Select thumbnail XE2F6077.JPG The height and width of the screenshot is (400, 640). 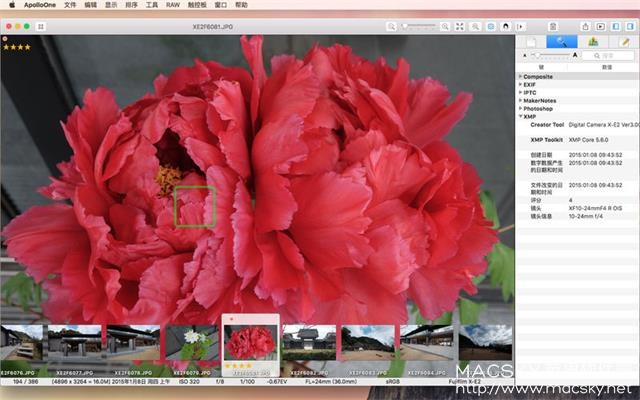pos(75,342)
